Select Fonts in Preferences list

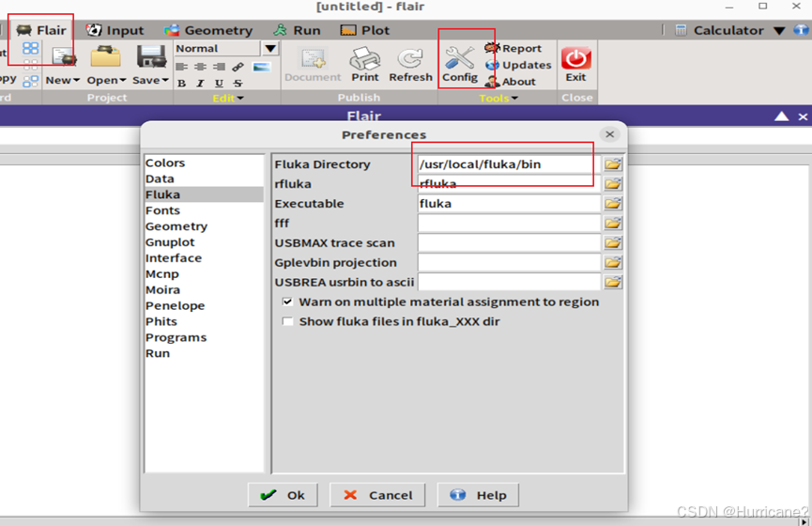point(204,210)
